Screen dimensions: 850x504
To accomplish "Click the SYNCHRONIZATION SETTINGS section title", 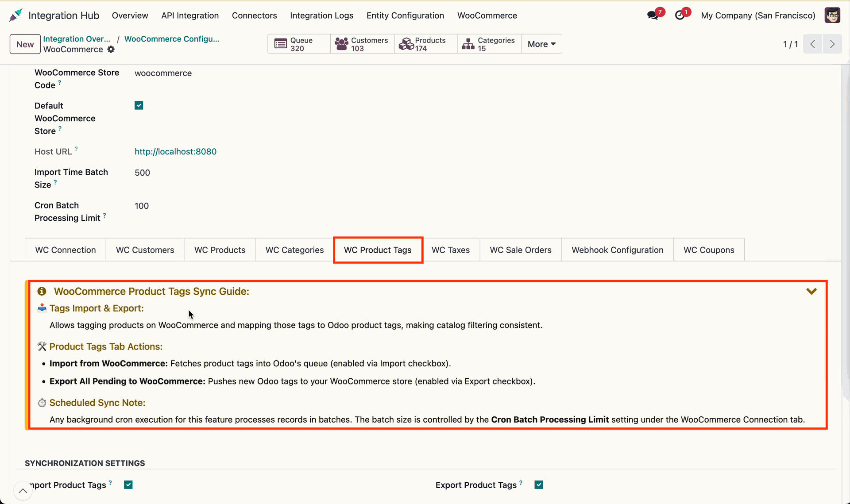I will click(x=85, y=463).
